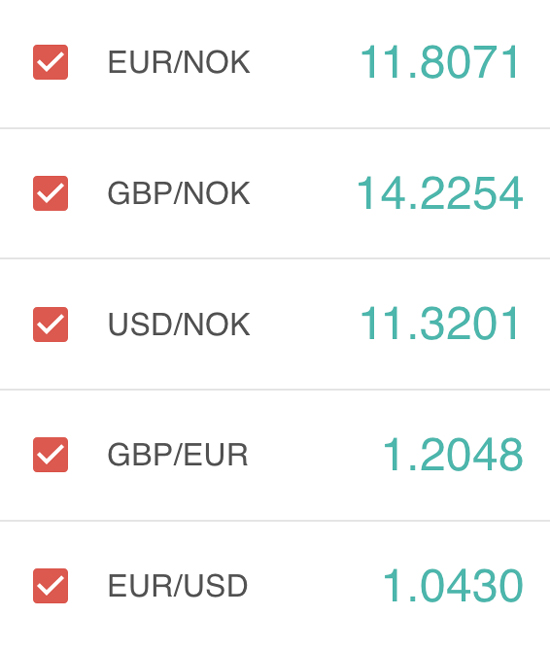
Task: Select the 14.2254 rate value
Action: [x=439, y=193]
